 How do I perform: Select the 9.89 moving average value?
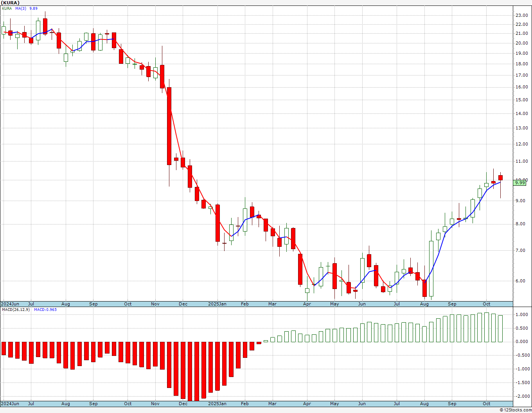tap(34, 8)
